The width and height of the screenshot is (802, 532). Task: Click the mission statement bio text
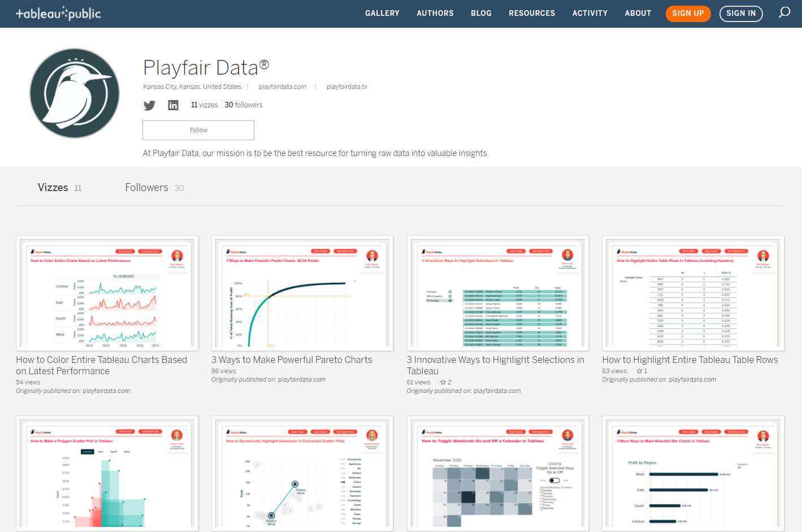pos(315,153)
